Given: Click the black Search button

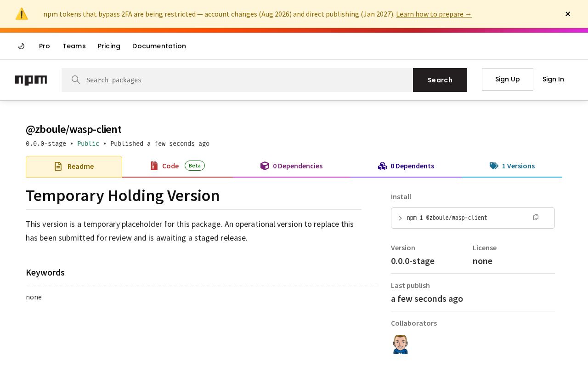Looking at the screenshot, I should pyautogui.click(x=440, y=80).
